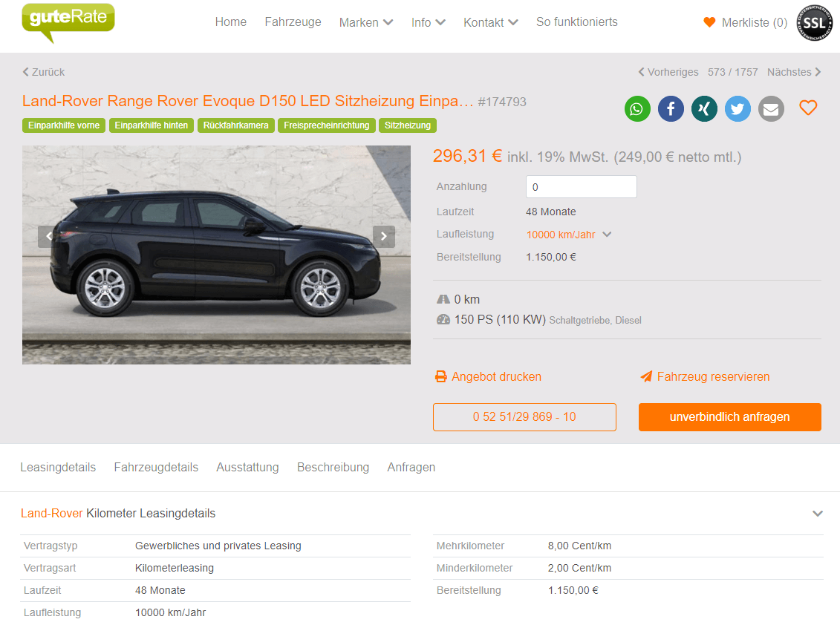Share the offer via WhatsApp icon

[x=637, y=108]
